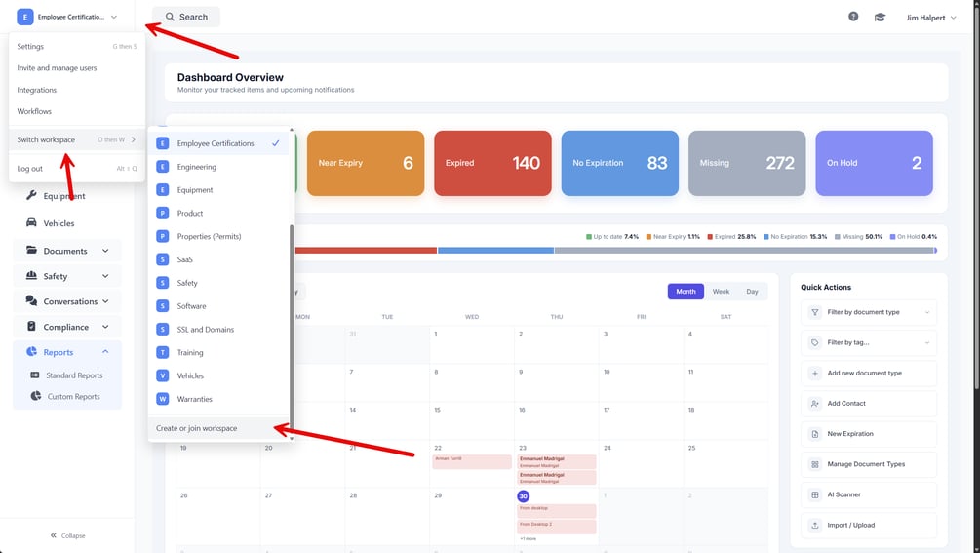Screen dimensions: 980x553
Task: Switch to the SSL and Domains workspace
Action: click(218, 330)
